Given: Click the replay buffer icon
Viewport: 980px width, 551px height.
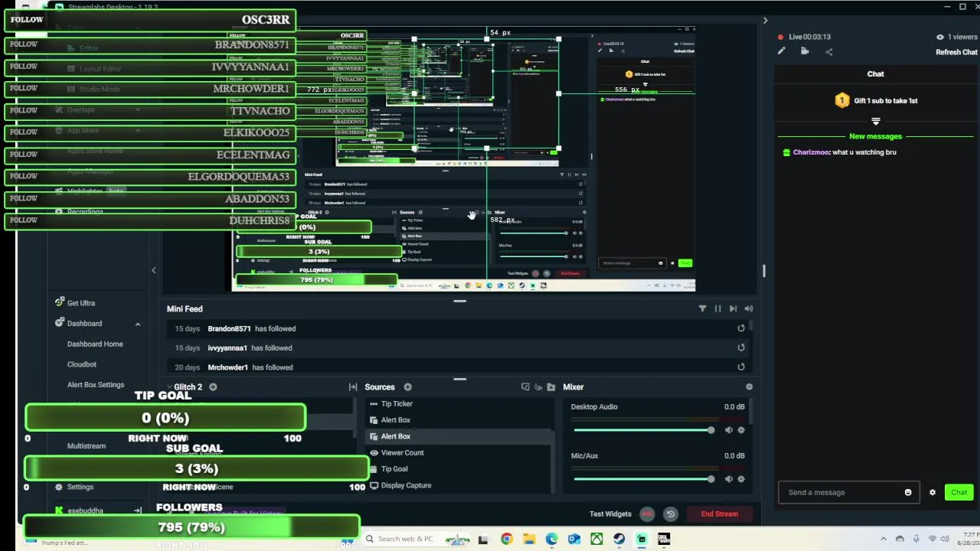Looking at the screenshot, I should click(x=670, y=514).
